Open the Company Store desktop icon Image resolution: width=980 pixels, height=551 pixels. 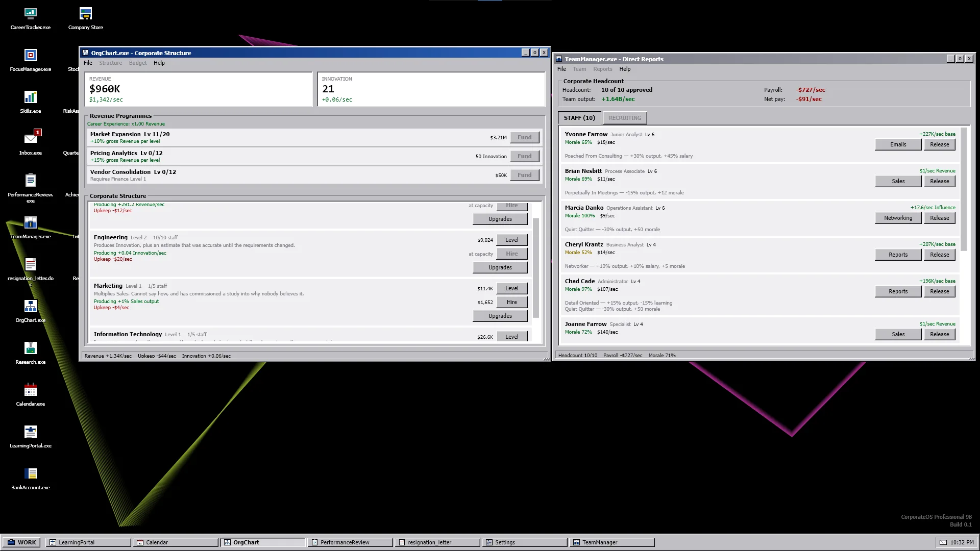point(86,18)
